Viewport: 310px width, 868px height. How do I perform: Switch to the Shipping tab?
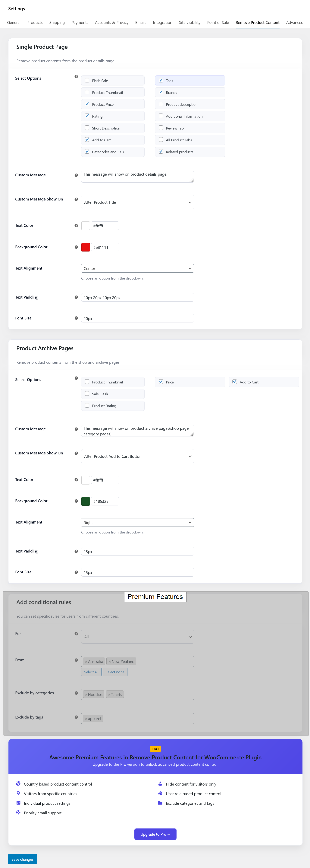[57, 23]
